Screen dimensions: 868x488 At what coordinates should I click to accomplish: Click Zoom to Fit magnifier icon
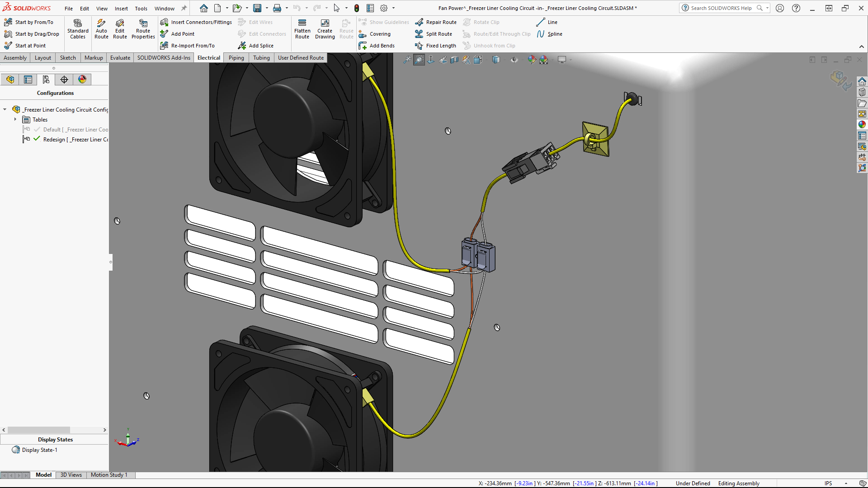pos(407,60)
